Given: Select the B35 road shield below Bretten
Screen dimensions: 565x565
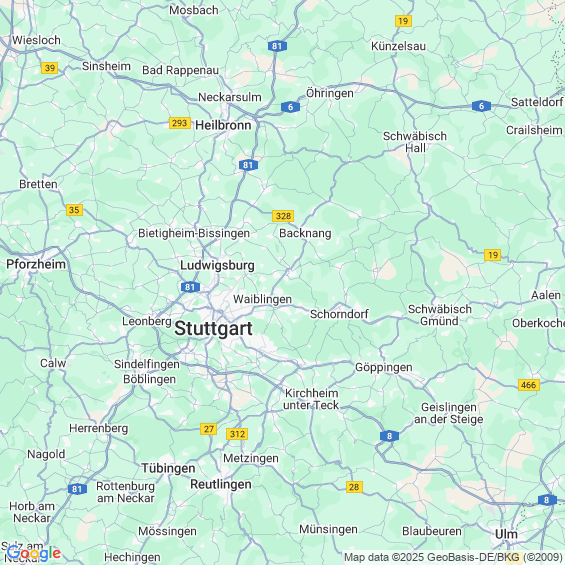Looking at the screenshot, I should pos(74,210).
